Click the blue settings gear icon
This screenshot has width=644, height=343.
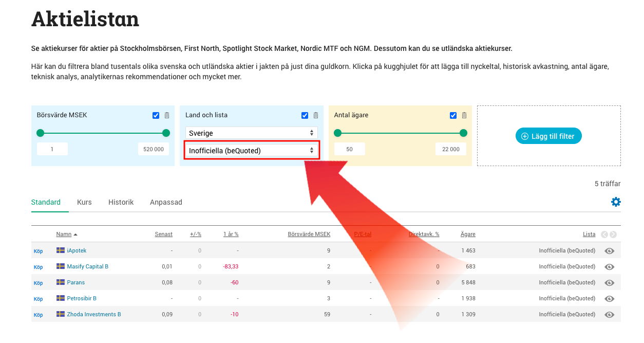pos(615,202)
